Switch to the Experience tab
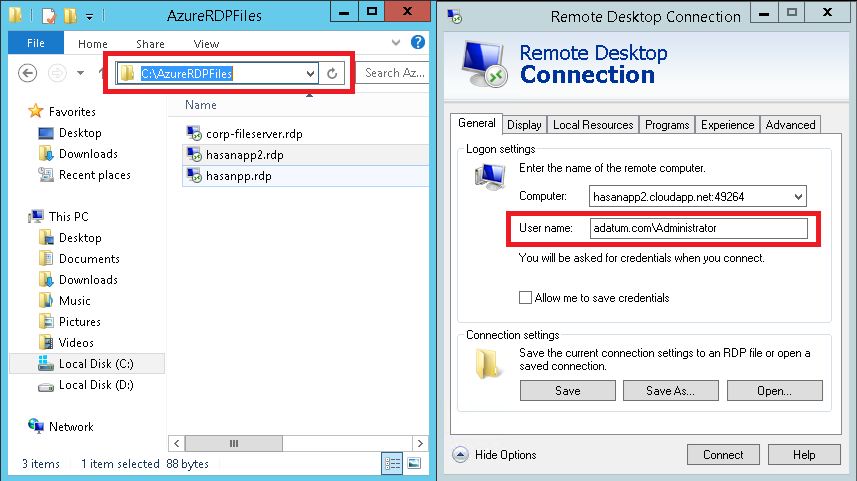The height and width of the screenshot is (481, 857). pos(727,125)
